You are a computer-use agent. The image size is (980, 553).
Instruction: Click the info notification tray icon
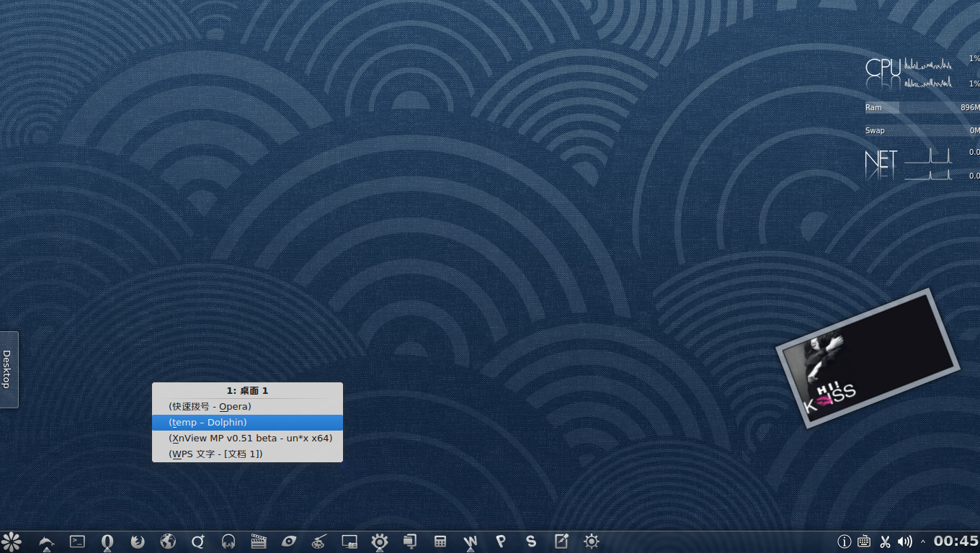click(845, 541)
